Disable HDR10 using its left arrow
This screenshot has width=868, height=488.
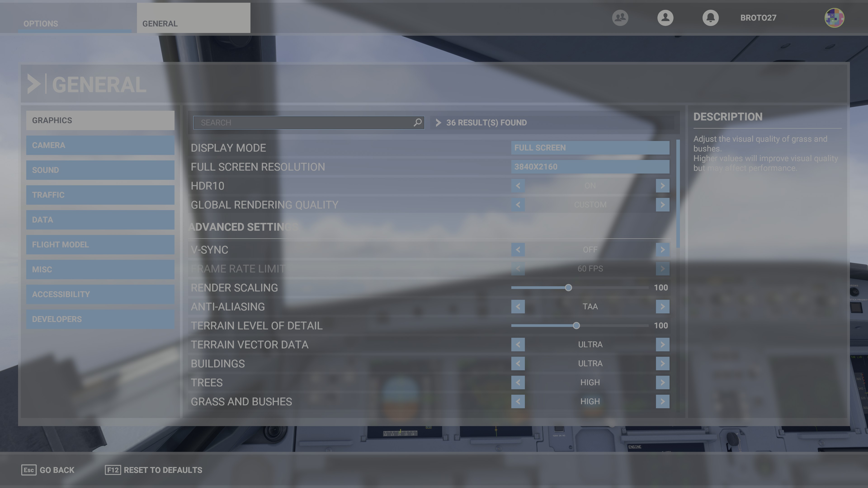point(518,185)
